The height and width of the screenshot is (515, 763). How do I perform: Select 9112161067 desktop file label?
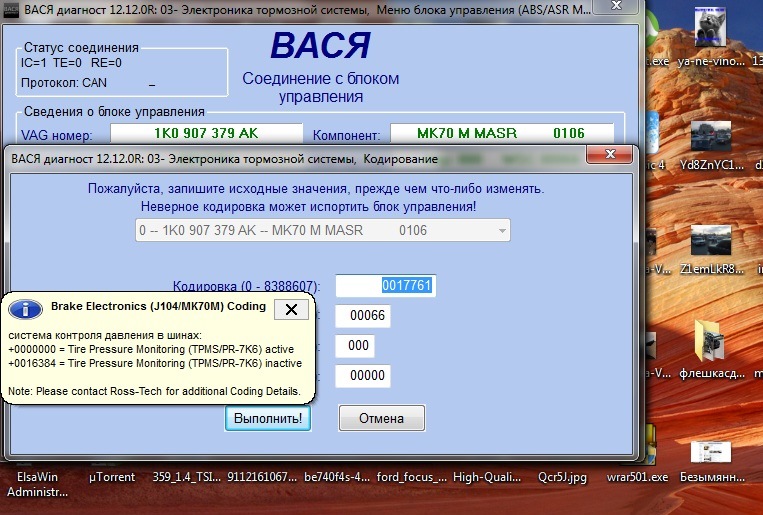click(x=262, y=477)
